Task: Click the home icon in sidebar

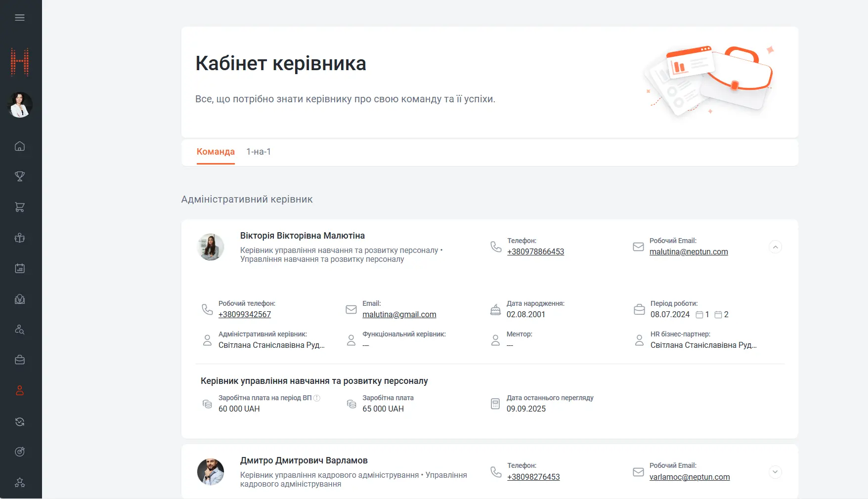Action: tap(20, 146)
